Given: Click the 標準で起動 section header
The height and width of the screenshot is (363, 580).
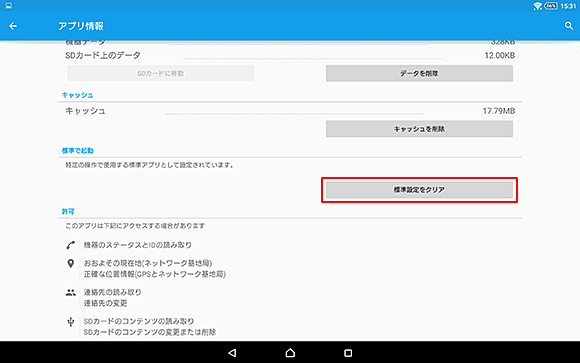Looking at the screenshot, I should tap(78, 151).
